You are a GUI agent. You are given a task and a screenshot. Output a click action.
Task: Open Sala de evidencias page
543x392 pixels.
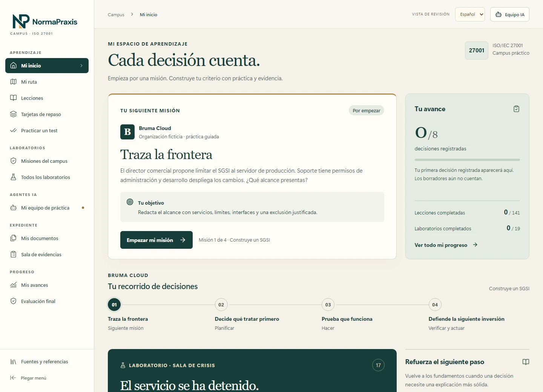(47, 254)
